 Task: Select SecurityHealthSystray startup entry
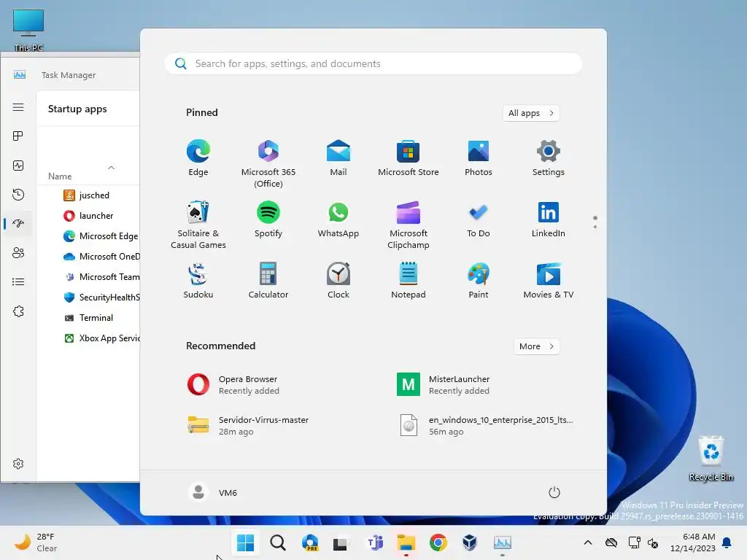90,297
